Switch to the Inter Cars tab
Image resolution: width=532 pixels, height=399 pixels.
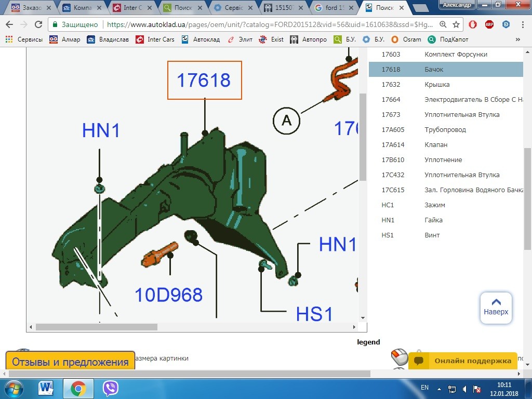(x=131, y=7)
